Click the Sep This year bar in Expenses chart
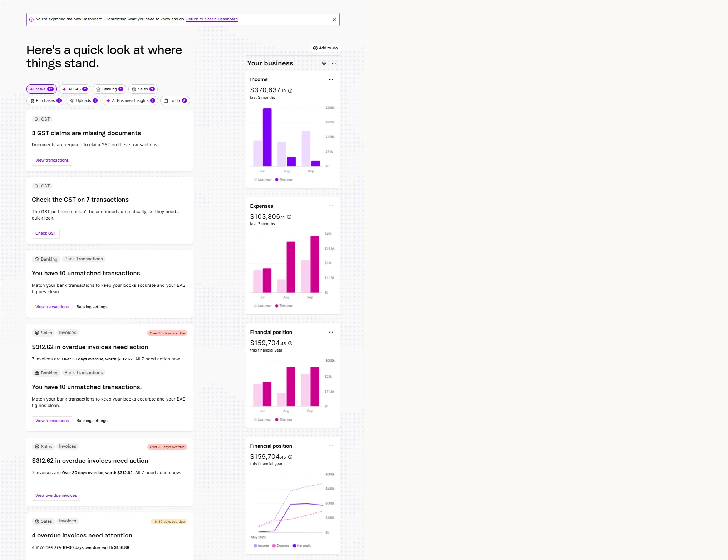 pos(315,264)
